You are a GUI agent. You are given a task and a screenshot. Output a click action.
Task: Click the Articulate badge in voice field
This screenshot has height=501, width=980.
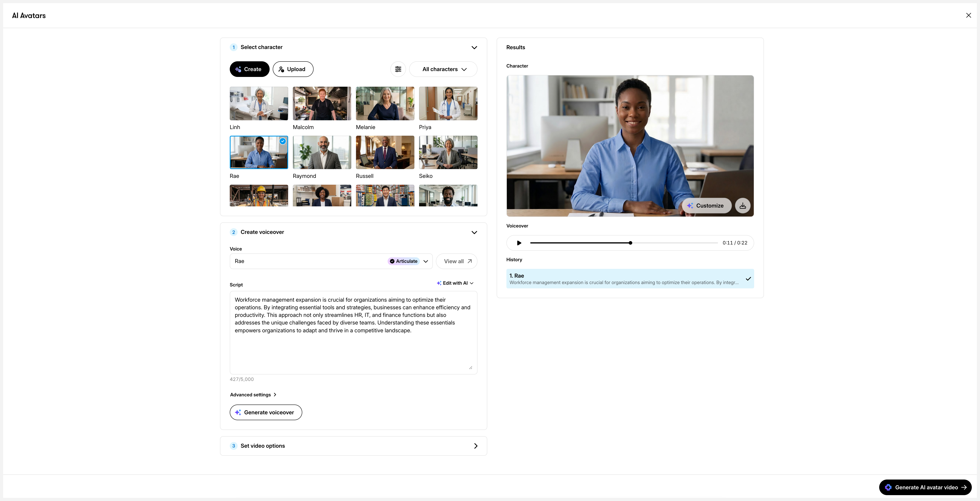click(404, 261)
